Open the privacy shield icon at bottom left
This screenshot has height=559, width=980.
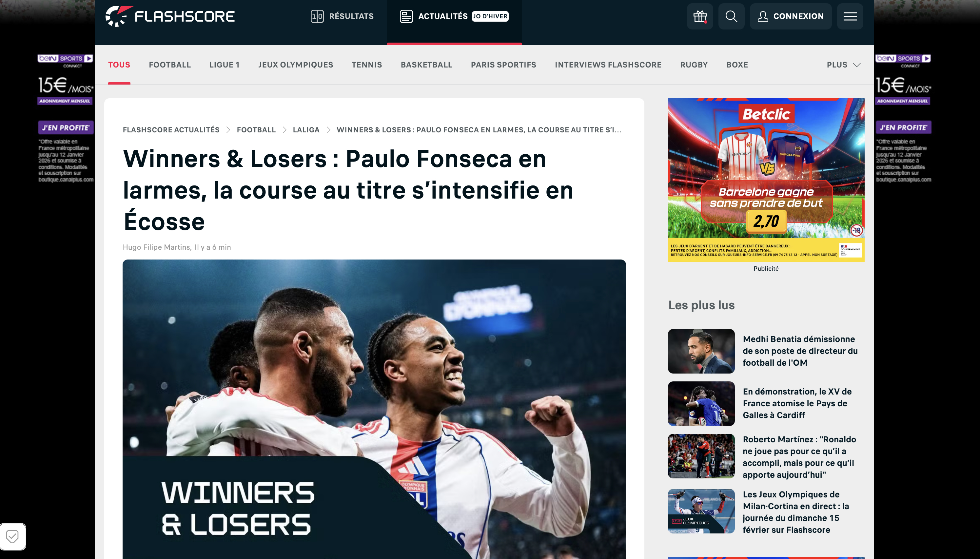pos(13,536)
